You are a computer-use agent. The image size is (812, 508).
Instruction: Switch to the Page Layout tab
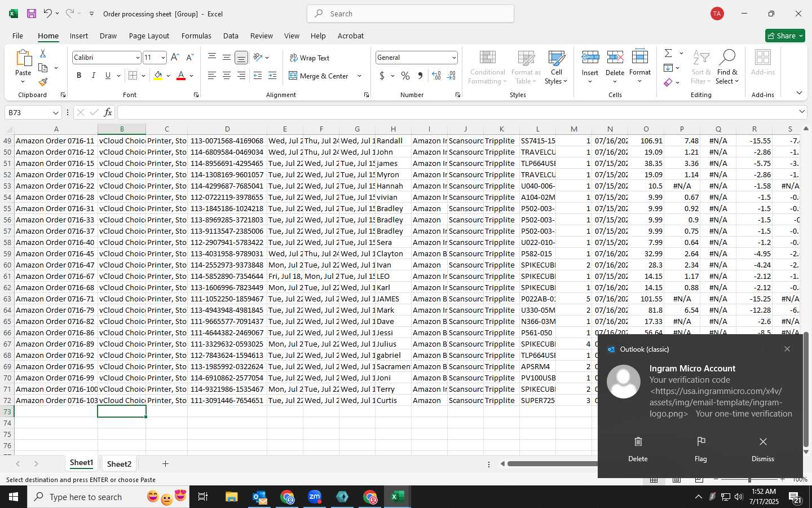149,36
